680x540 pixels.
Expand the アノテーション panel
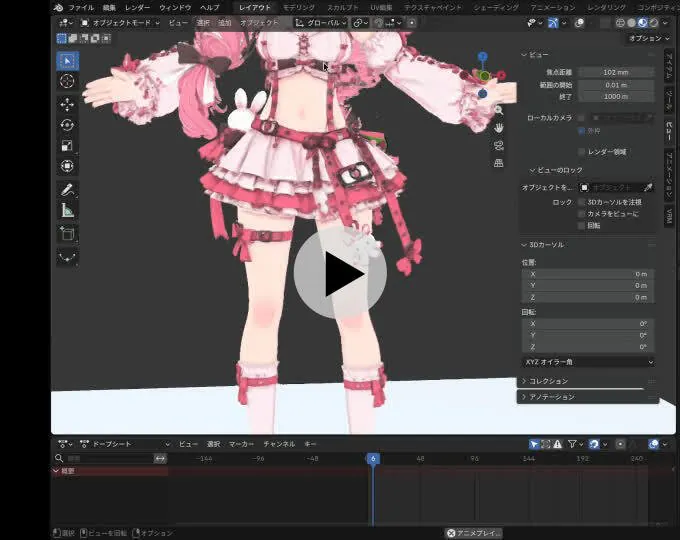tap(524, 397)
